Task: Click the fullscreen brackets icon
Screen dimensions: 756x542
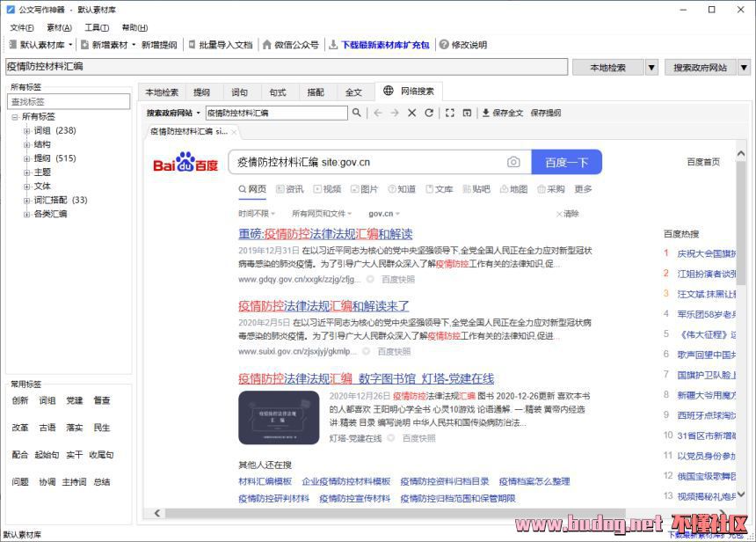Action: coord(449,113)
